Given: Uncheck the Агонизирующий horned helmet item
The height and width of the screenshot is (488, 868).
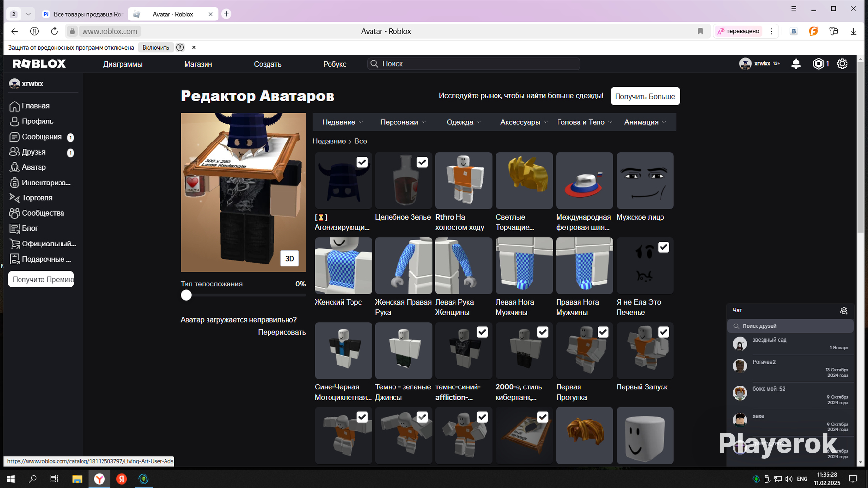Looking at the screenshot, I should [362, 162].
